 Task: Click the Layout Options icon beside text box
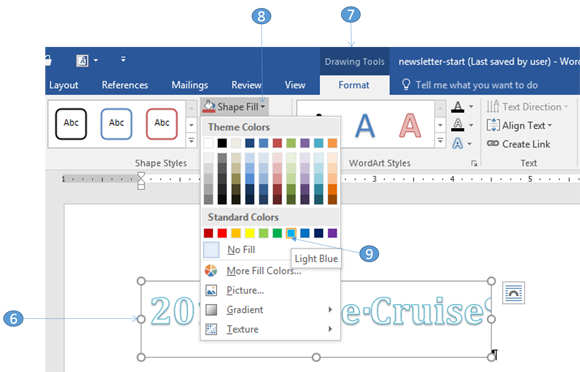(x=513, y=292)
